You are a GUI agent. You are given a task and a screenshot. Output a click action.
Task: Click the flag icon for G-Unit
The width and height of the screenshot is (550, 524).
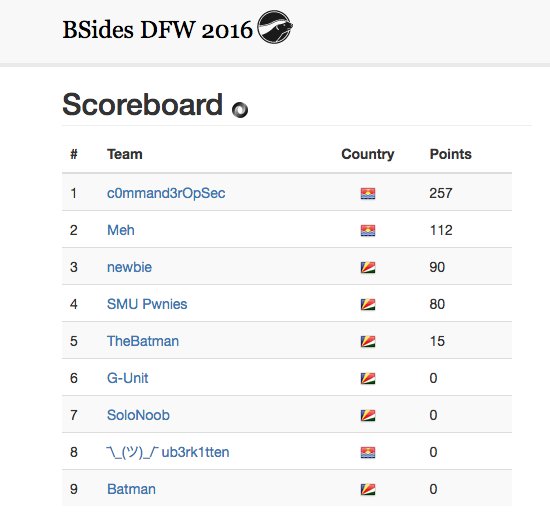(x=368, y=378)
